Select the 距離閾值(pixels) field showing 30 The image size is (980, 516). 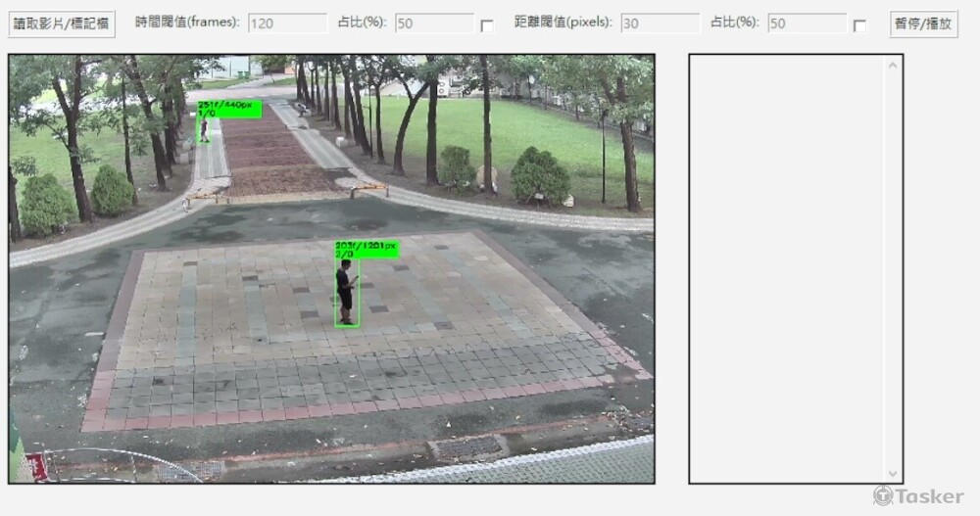click(660, 23)
